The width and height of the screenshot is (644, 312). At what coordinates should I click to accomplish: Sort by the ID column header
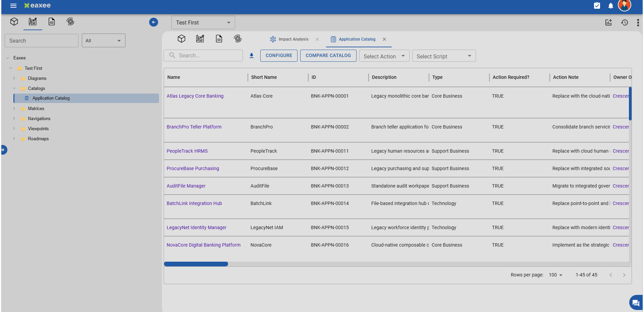tap(314, 77)
